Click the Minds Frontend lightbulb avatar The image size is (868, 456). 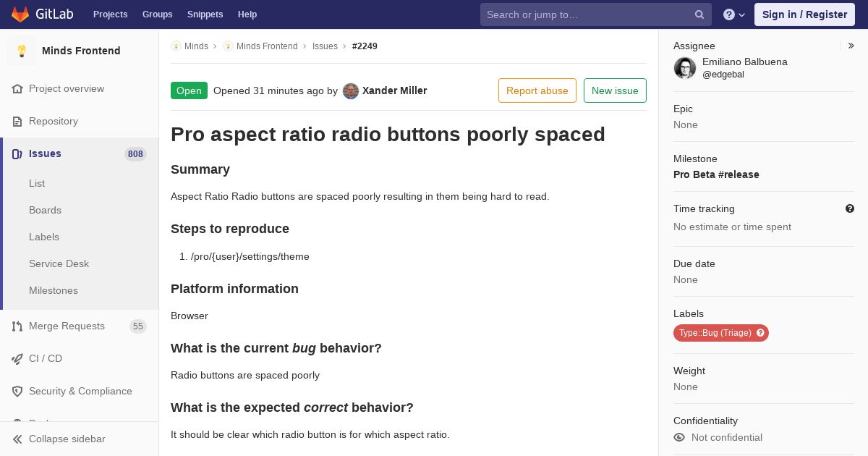22,51
